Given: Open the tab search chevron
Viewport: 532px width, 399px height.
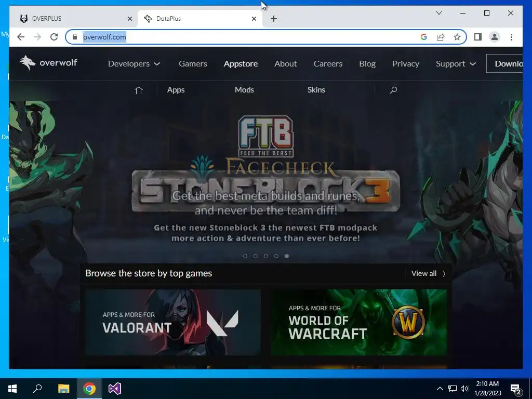Looking at the screenshot, I should (438, 13).
